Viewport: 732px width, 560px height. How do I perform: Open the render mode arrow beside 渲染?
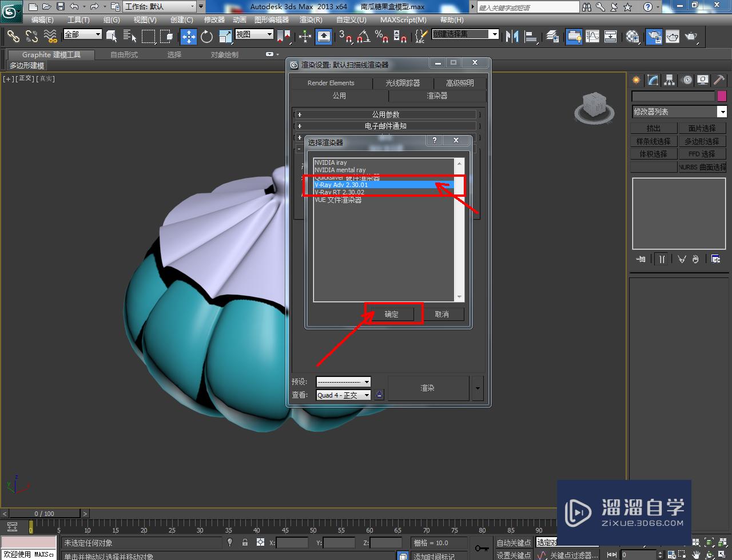click(x=478, y=388)
